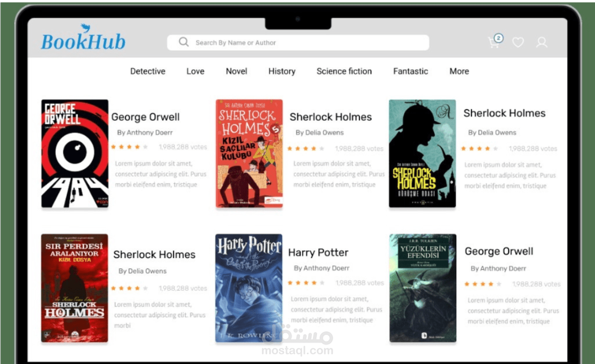Click the Harry Potter title text
The image size is (595, 364).
pos(318,253)
